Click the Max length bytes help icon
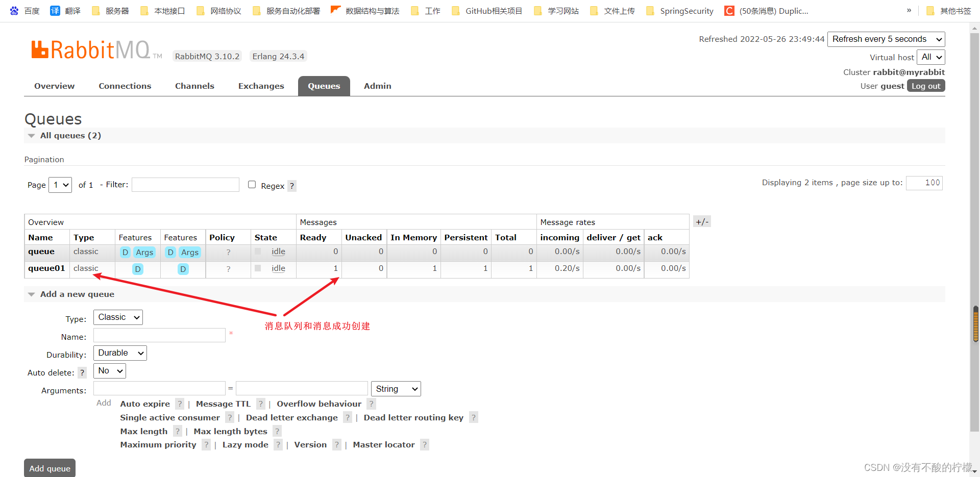 (x=277, y=432)
